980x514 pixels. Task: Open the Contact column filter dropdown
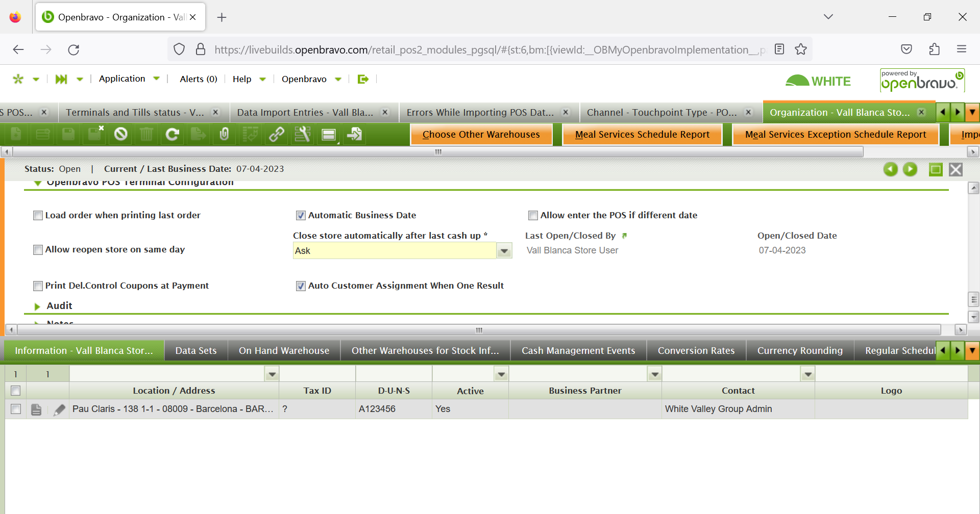[x=808, y=374]
